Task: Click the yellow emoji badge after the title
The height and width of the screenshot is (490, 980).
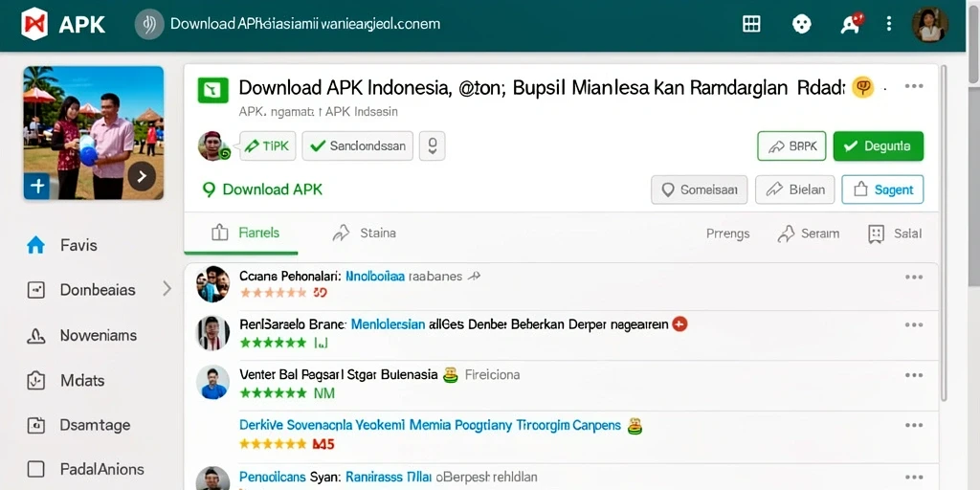Action: [862, 87]
